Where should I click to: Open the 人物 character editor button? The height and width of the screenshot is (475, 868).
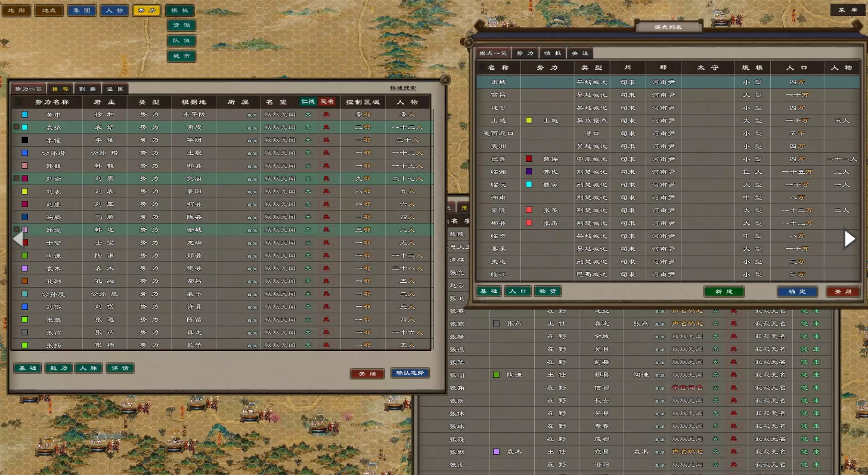pos(114,10)
